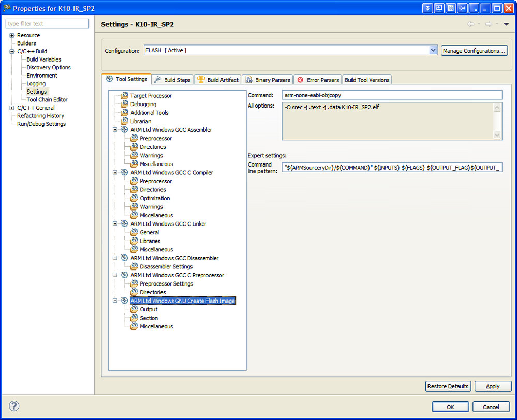
Task: Click All options scrollbar down arrow
Action: 497,135
